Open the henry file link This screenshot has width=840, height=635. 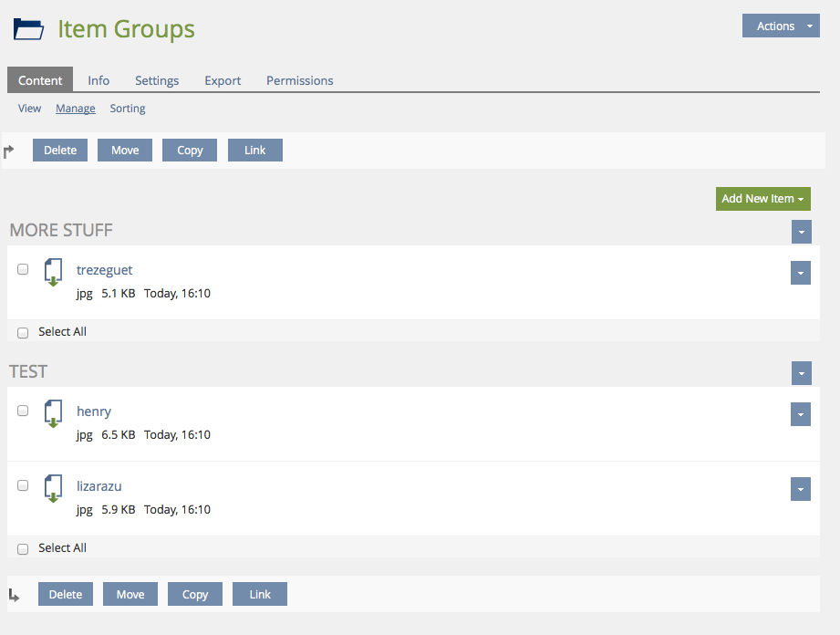pyautogui.click(x=94, y=411)
